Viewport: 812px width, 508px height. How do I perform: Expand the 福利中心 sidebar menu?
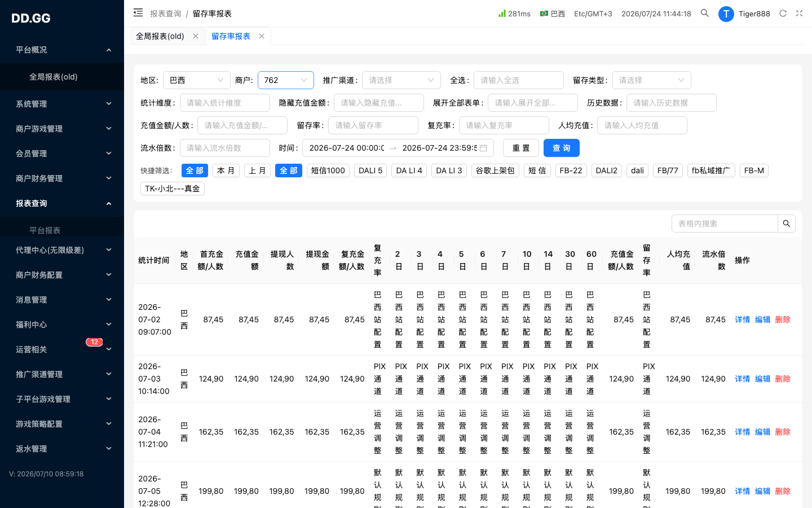coord(62,325)
